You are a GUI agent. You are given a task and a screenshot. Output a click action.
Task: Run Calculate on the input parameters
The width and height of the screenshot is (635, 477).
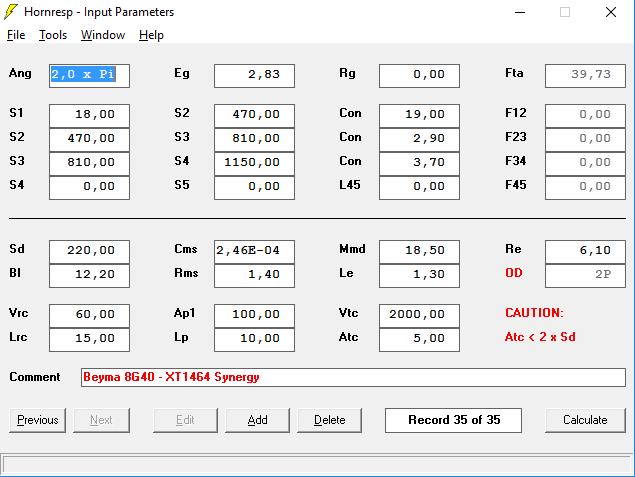tap(585, 420)
